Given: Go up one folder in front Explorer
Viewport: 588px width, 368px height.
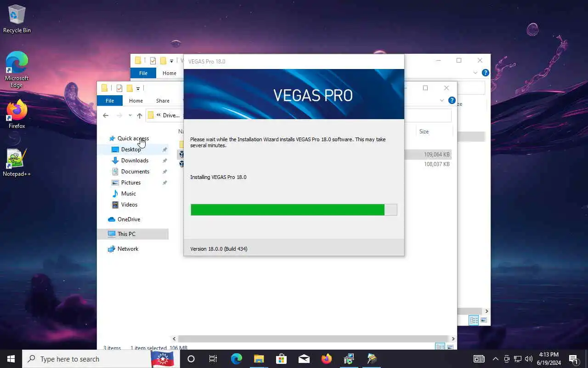Looking at the screenshot, I should (140, 115).
